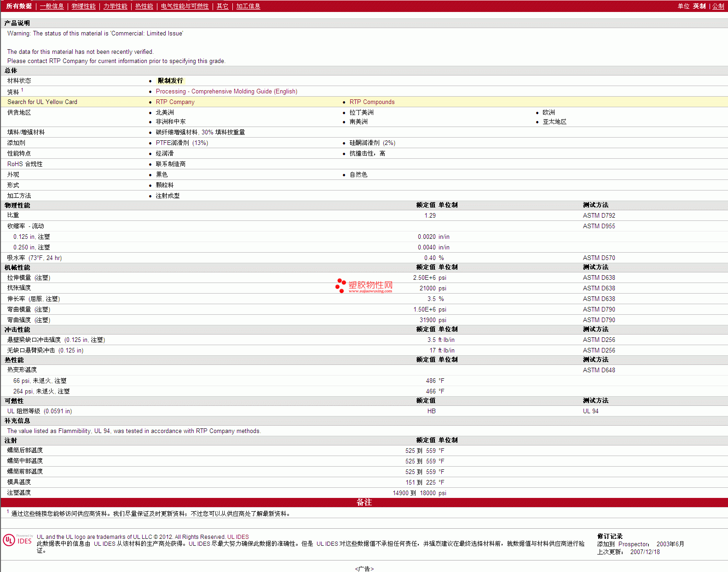Open the 一般信息 tab

coord(52,6)
